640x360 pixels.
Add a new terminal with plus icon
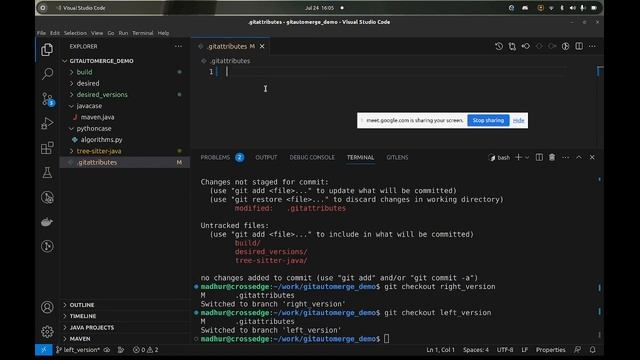click(518, 157)
